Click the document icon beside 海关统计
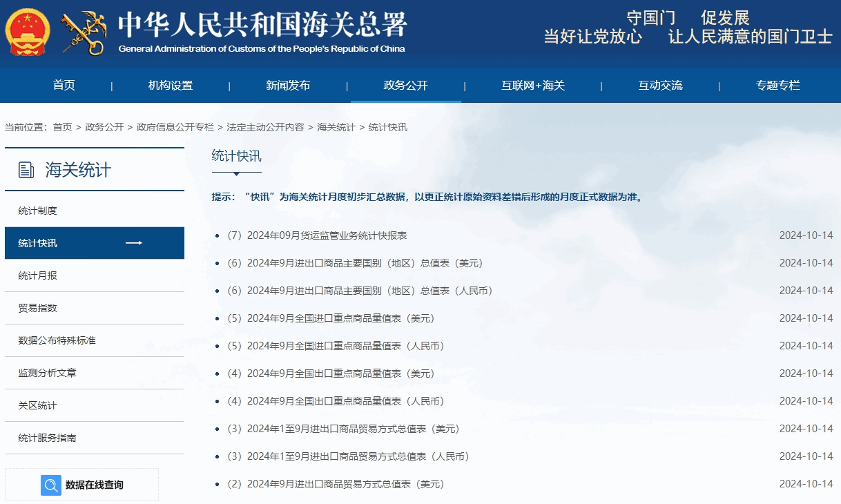The height and width of the screenshot is (504, 841). click(26, 168)
